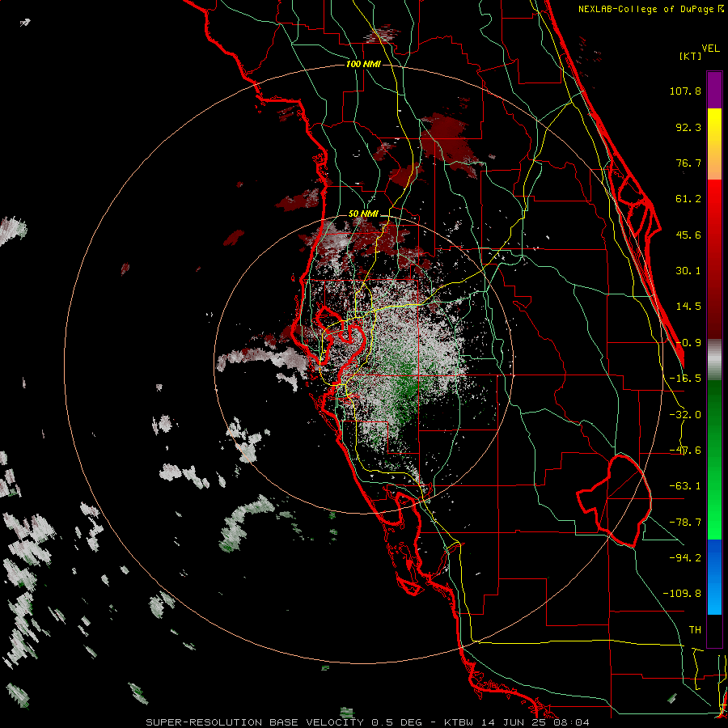
Task: Pick the blue segment of velocity color bar
Action: (714, 577)
